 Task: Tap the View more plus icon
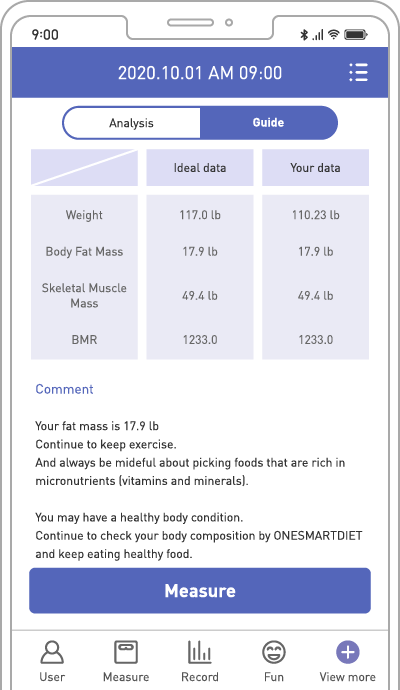coord(348,652)
